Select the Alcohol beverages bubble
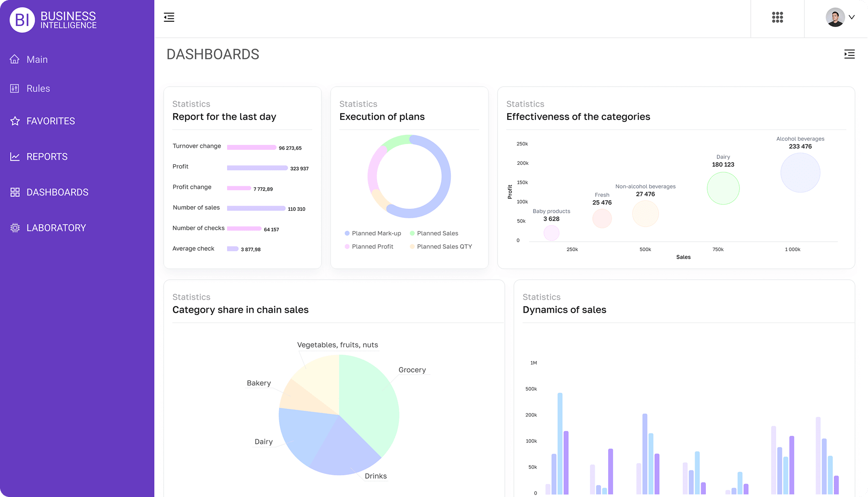 click(800, 173)
